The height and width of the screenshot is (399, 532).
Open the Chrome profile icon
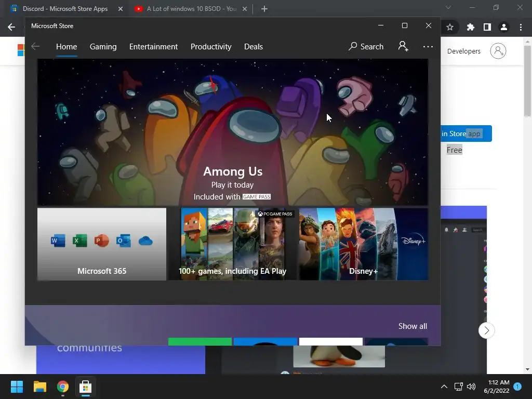coord(504,27)
